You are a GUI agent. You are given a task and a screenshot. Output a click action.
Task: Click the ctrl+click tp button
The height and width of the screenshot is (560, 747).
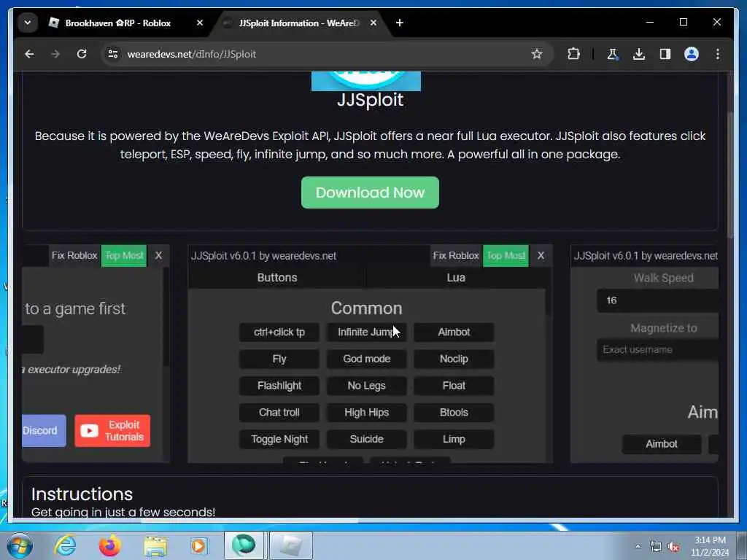click(279, 332)
